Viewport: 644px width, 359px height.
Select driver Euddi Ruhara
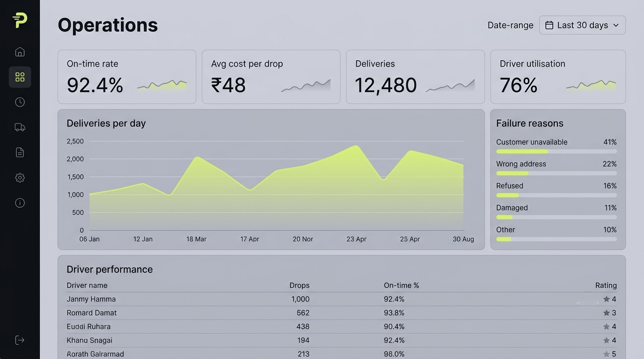88,327
